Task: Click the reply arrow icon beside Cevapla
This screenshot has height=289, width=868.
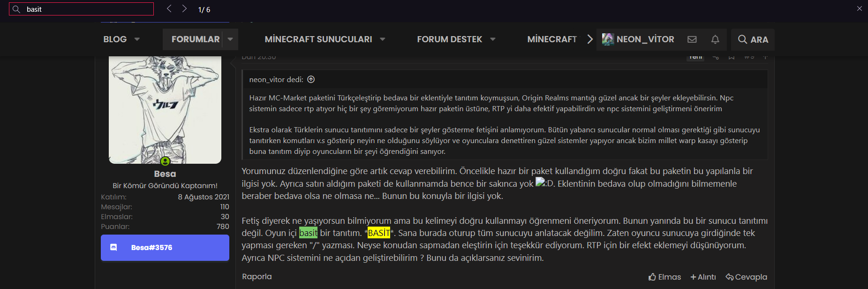Action: pos(729,277)
